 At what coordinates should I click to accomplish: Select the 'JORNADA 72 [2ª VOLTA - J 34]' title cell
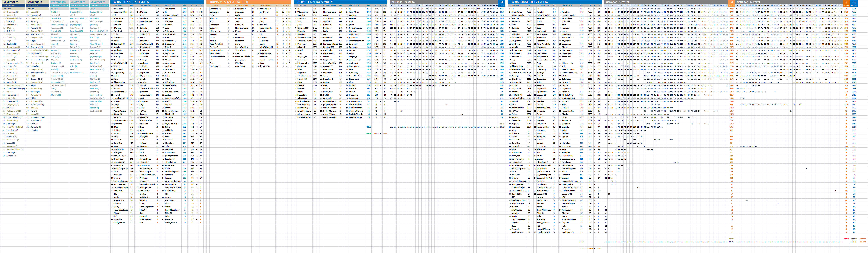click(x=249, y=2)
